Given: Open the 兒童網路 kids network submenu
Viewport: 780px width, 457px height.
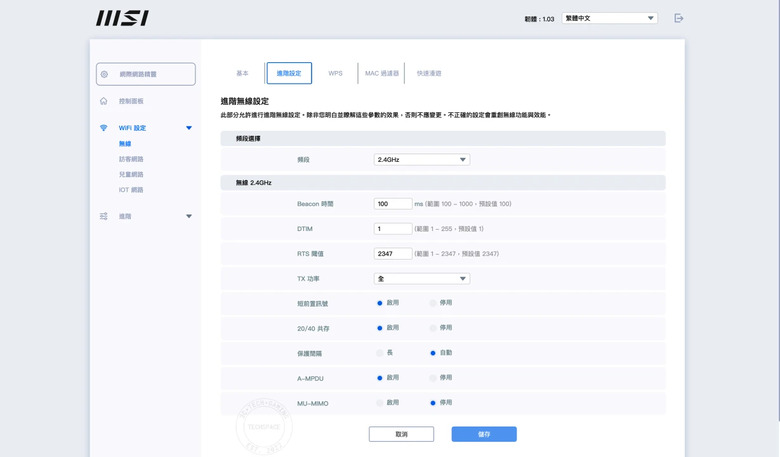Looking at the screenshot, I should pyautogui.click(x=131, y=175).
